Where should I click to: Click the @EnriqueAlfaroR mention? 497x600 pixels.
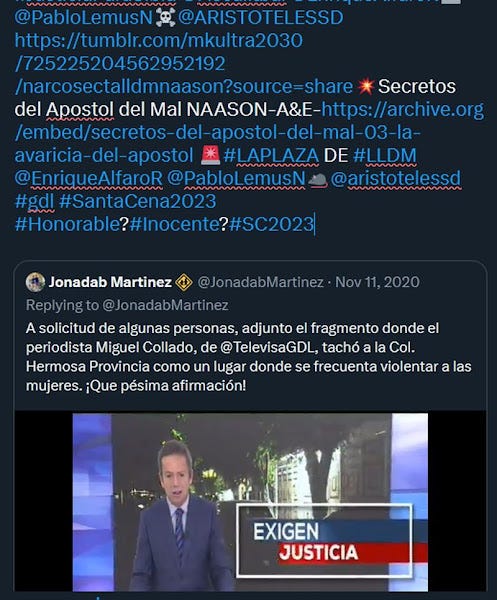click(89, 178)
